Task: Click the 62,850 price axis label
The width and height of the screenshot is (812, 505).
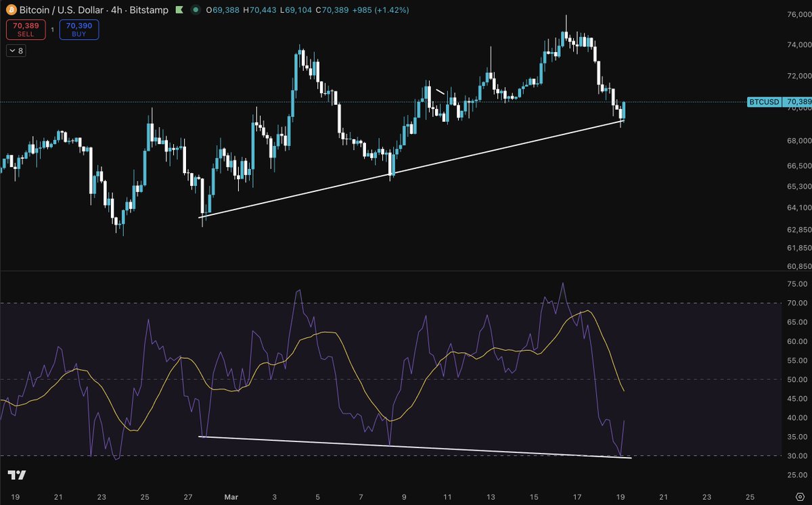Action: pos(799,230)
